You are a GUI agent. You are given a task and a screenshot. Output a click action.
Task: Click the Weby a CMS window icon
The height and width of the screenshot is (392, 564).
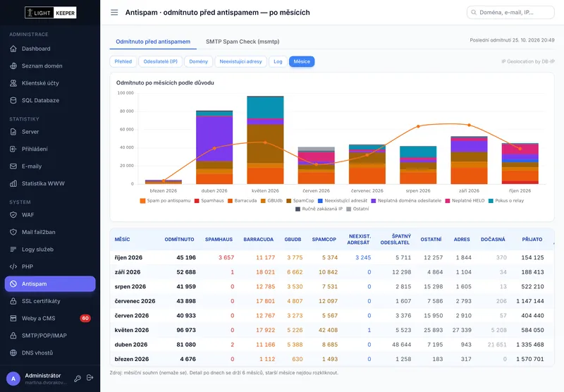pos(13,318)
